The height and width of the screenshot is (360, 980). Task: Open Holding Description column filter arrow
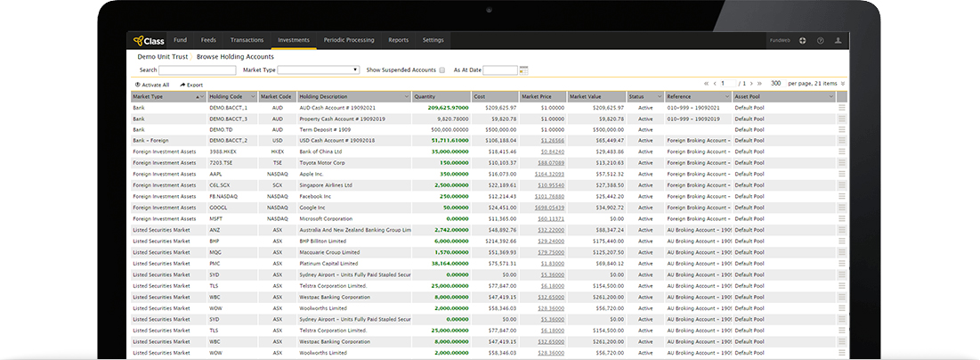(406, 96)
